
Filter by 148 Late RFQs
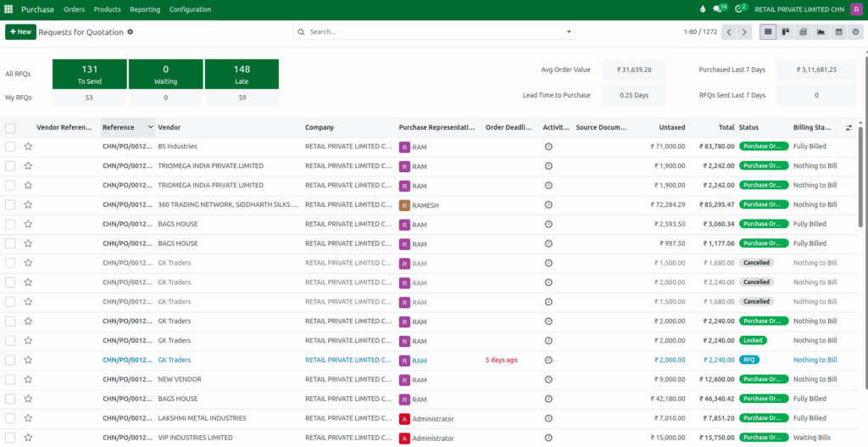tap(242, 75)
